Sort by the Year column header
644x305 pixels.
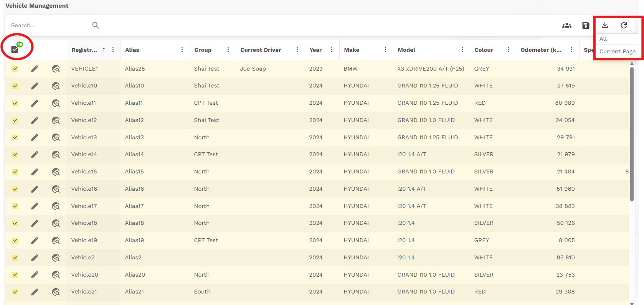[x=315, y=50]
